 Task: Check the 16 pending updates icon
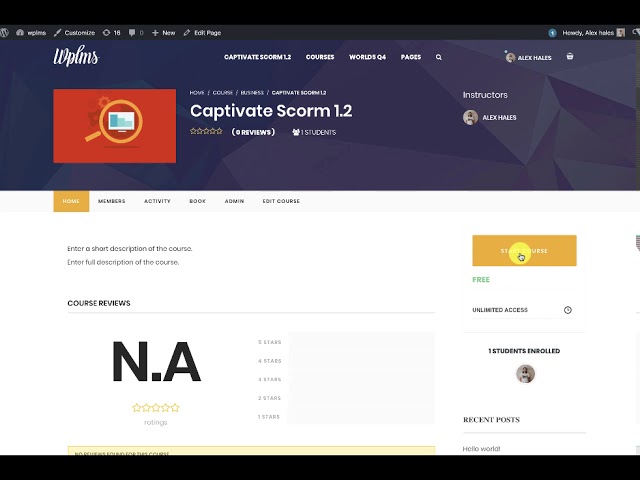tap(111, 33)
